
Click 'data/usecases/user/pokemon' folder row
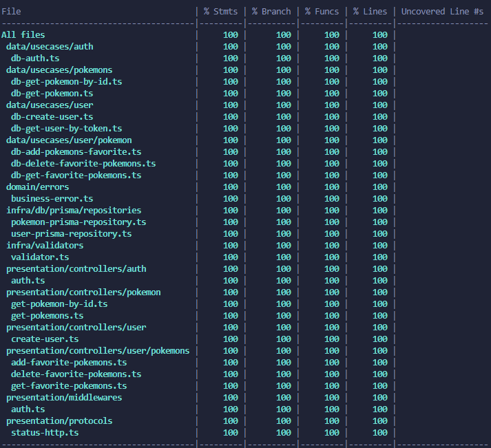69,140
